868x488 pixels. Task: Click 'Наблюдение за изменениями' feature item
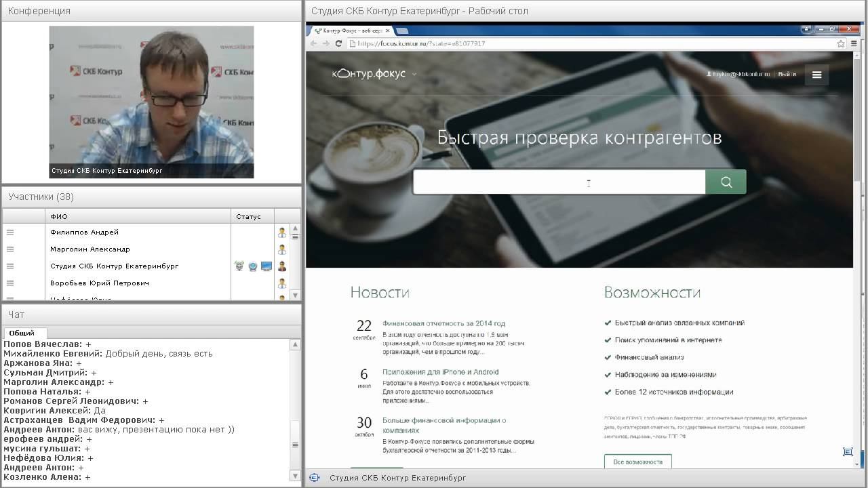(x=664, y=375)
